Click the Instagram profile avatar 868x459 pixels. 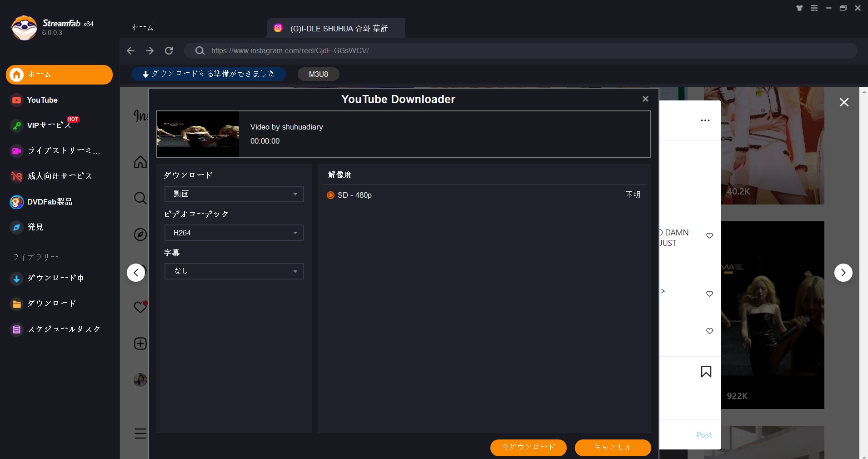[x=140, y=380]
